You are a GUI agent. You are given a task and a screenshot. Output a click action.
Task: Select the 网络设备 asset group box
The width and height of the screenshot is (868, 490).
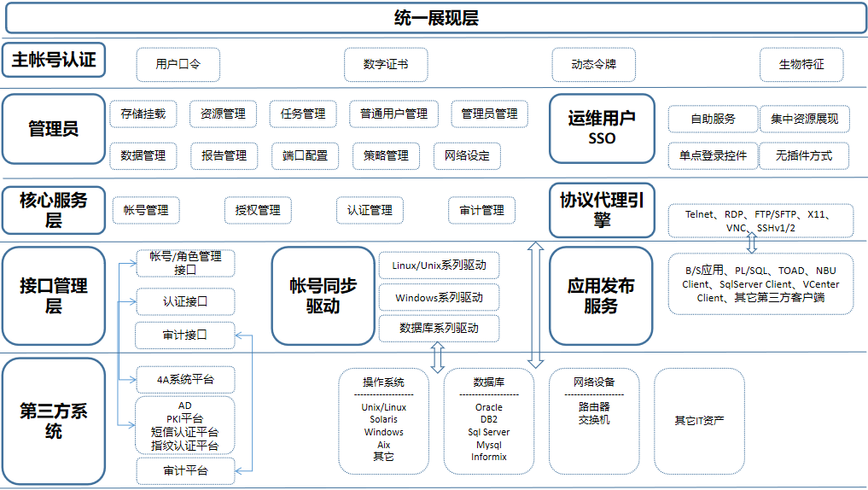point(593,421)
